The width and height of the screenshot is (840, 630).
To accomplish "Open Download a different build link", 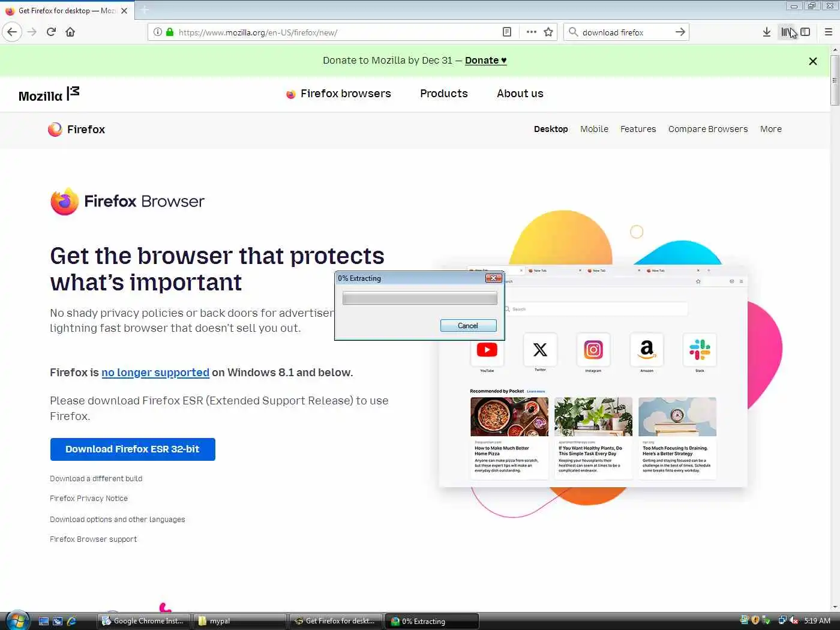I will 96,479.
